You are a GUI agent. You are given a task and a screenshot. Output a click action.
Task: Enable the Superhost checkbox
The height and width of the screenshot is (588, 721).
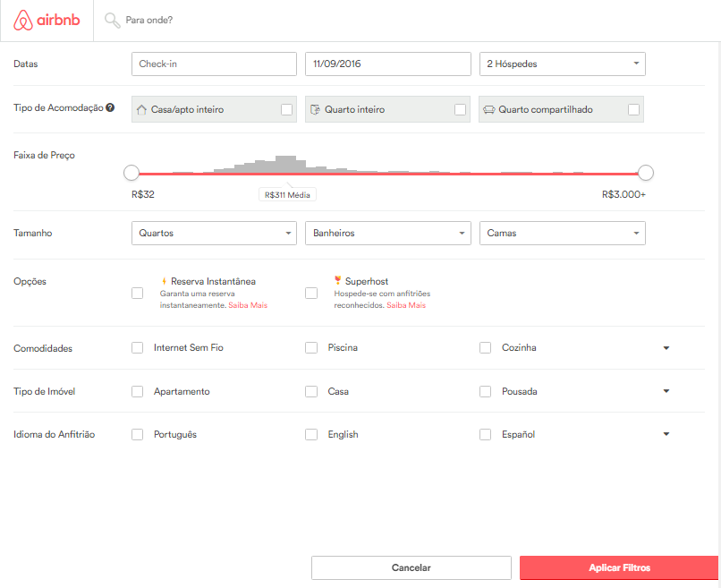[311, 293]
